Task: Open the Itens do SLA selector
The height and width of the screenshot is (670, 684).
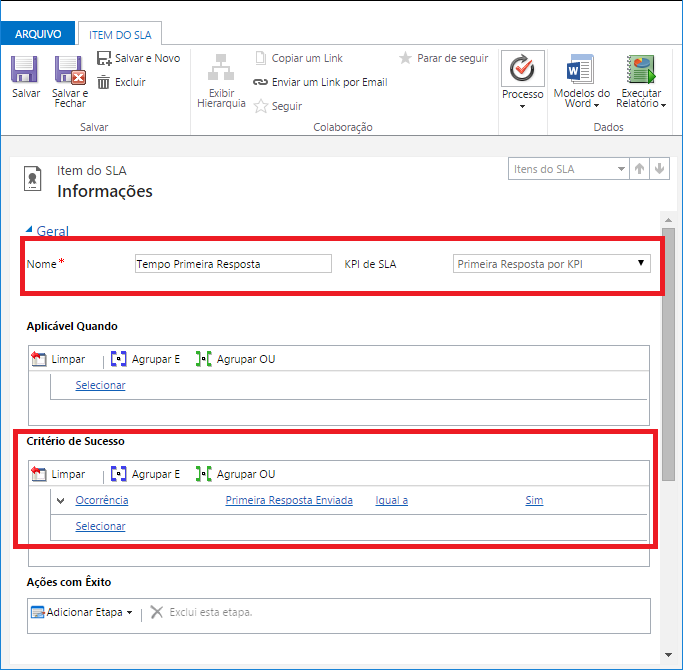Action: tap(568, 169)
